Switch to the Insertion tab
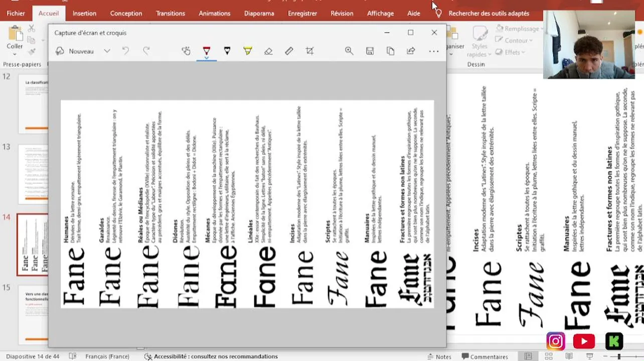This screenshot has height=361, width=644. [84, 14]
